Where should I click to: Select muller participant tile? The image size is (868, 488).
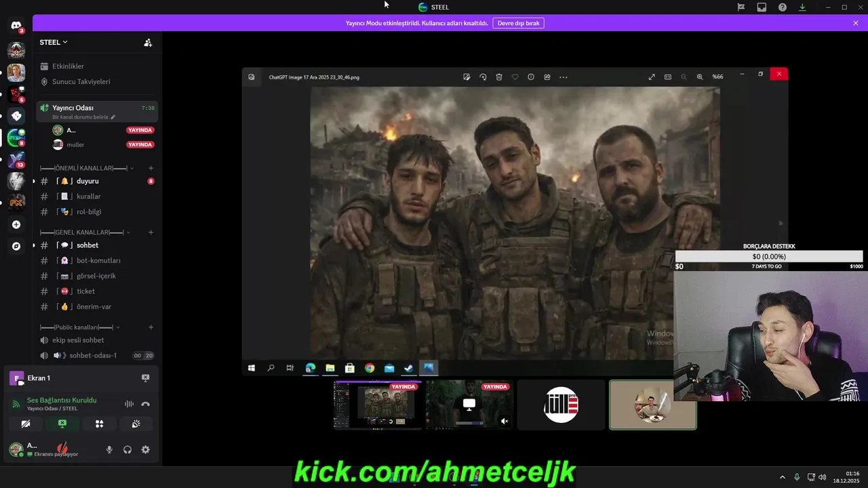(x=561, y=405)
